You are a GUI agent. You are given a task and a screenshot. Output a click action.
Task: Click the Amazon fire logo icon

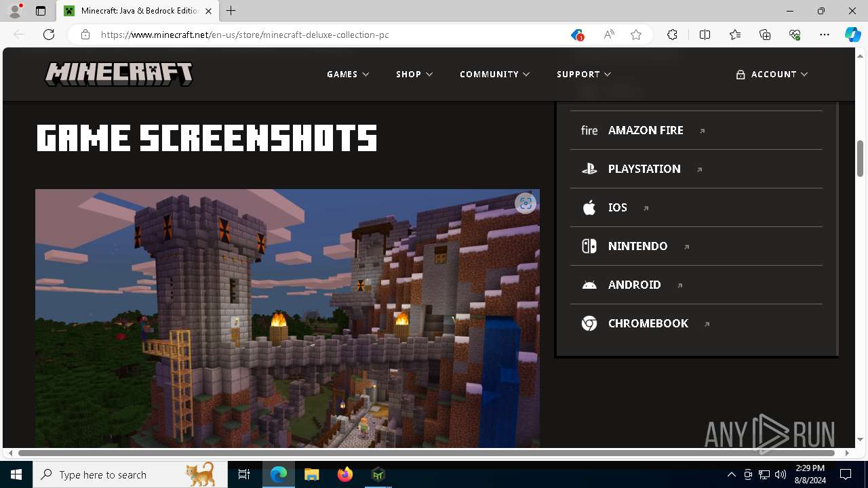tap(589, 130)
